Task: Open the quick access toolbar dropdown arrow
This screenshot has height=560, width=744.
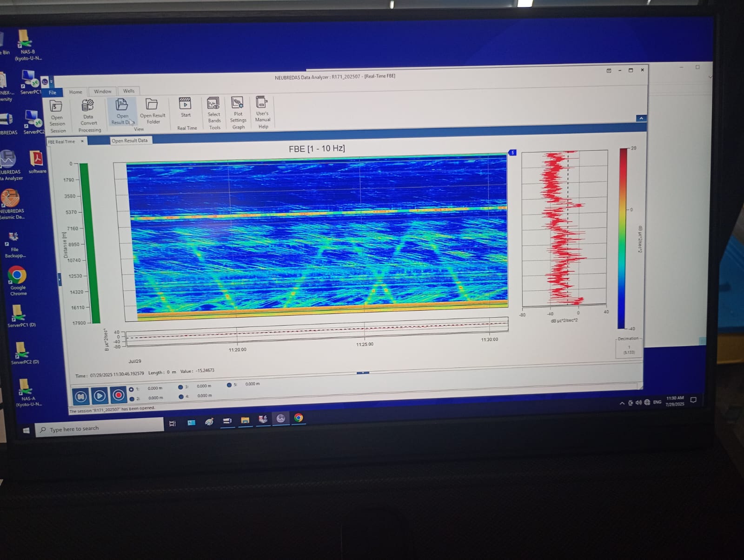Action: click(x=51, y=82)
